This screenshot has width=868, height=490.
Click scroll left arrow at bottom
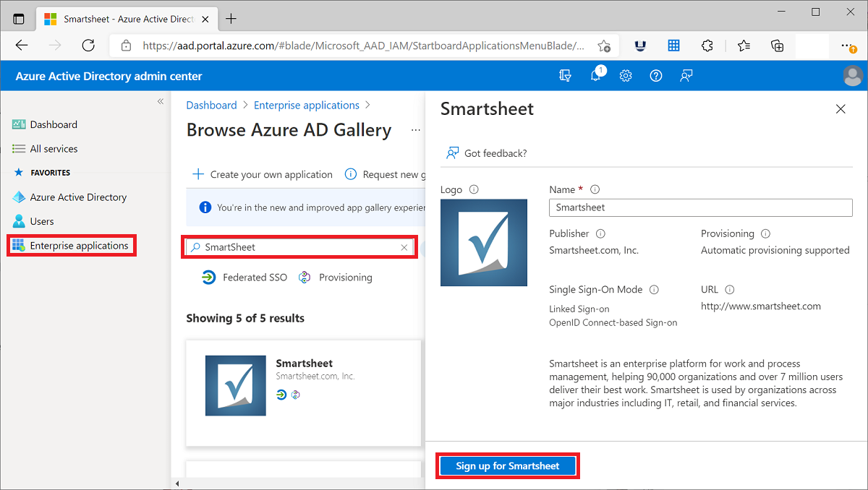pyautogui.click(x=177, y=483)
